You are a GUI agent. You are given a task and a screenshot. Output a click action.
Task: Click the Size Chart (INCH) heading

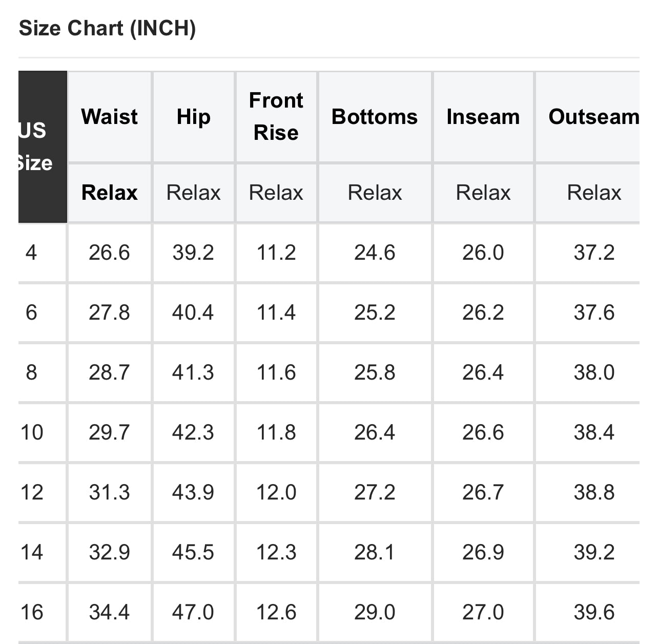[x=107, y=28]
